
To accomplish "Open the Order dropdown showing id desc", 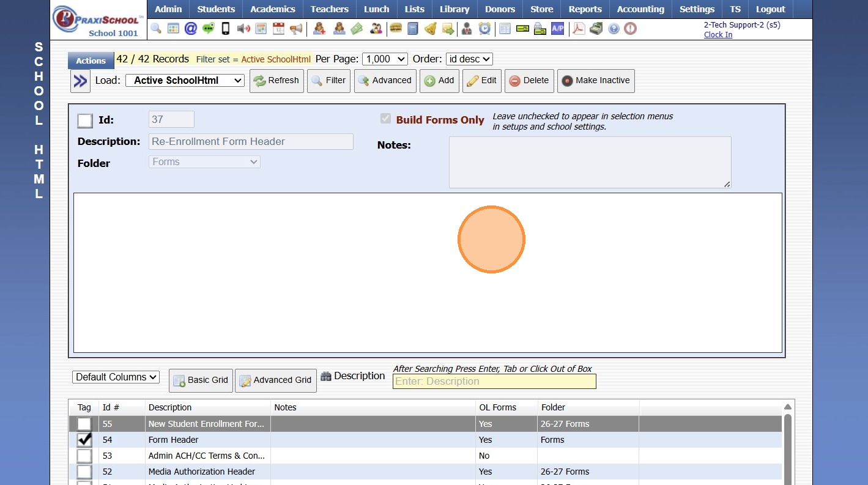I will (469, 59).
